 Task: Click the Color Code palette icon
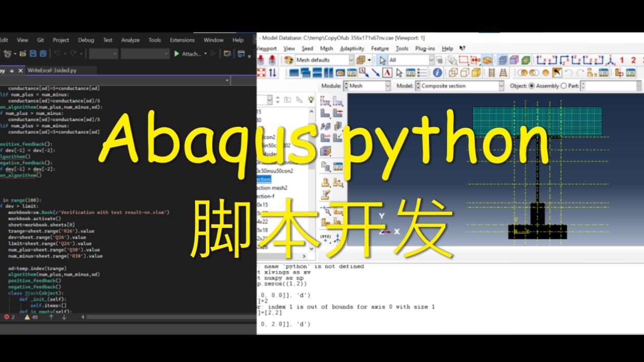point(288,60)
